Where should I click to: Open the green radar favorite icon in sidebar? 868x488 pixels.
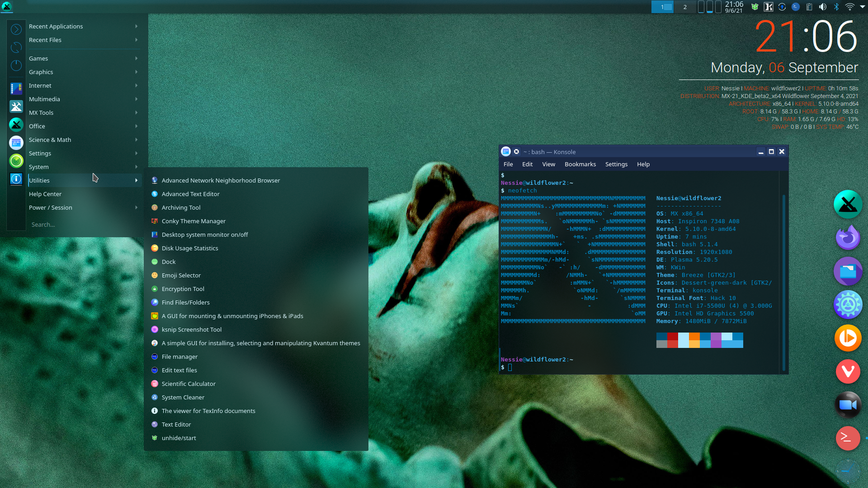coord(16,161)
